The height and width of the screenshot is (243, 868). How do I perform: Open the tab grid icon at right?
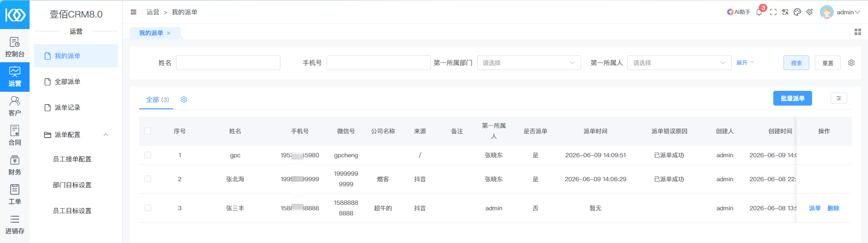point(858,32)
